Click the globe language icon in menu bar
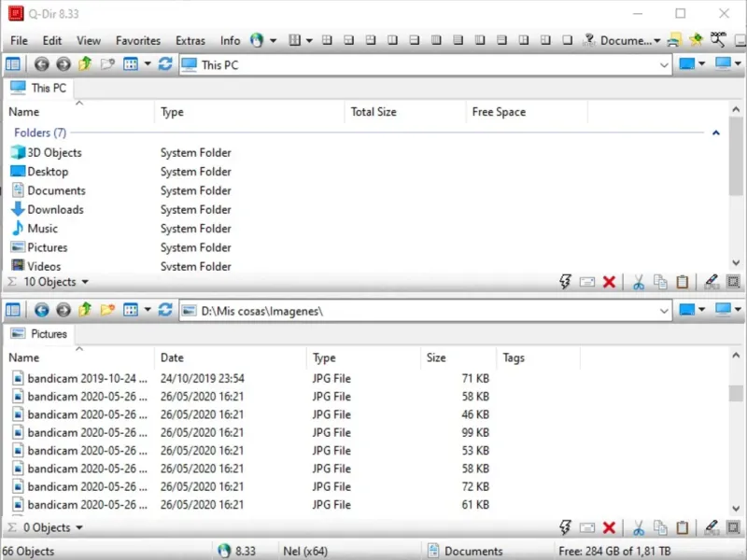Image resolution: width=747 pixels, height=560 pixels. pyautogui.click(x=257, y=40)
